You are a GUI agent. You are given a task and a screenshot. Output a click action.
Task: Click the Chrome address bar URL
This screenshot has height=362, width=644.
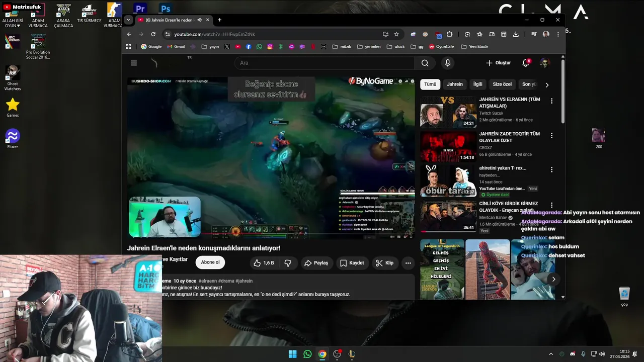pos(215,34)
